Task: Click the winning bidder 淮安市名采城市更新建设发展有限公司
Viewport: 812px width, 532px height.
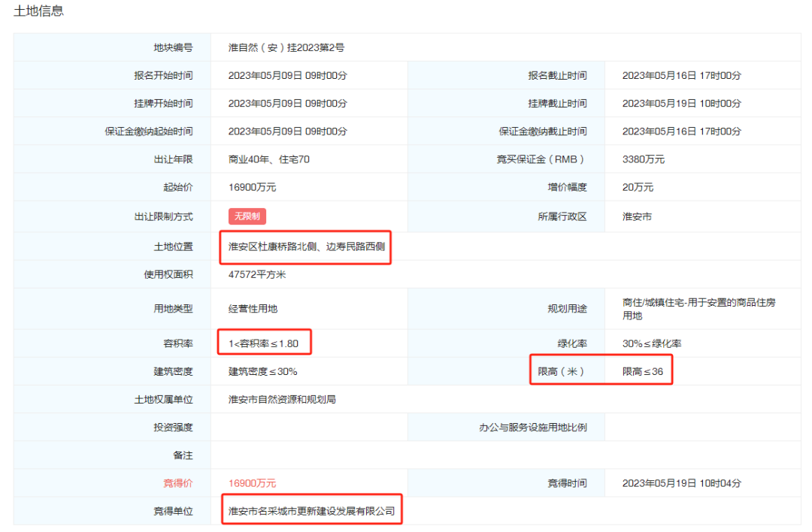Action: coord(311,511)
